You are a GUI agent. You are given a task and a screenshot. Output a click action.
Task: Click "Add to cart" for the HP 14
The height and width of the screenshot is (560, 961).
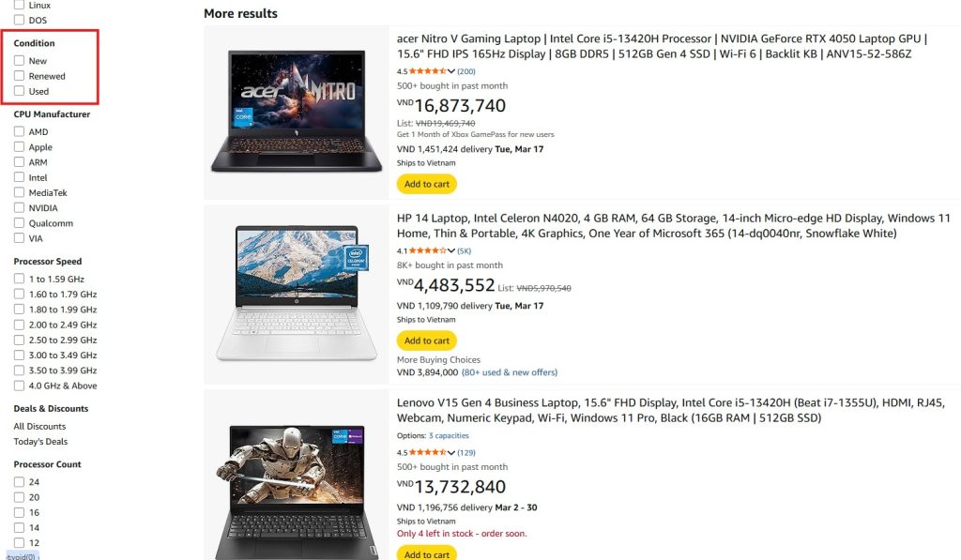pos(427,340)
